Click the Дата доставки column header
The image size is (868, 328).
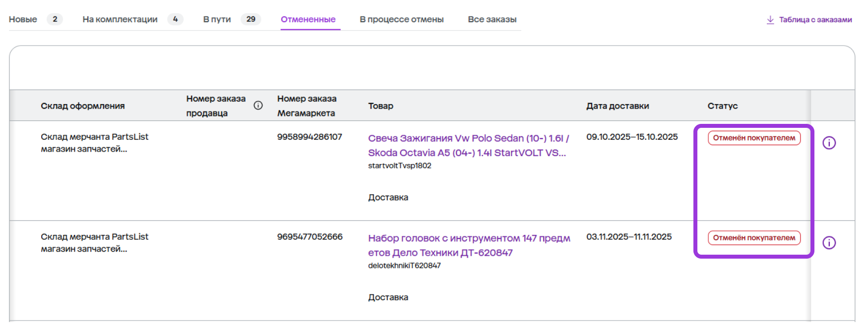pos(617,106)
